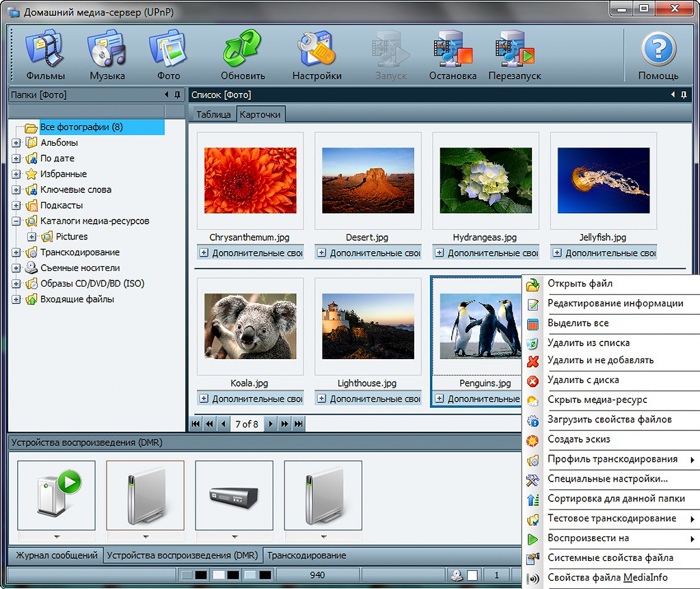Toggle the white checkbox in status bar

pos(472,575)
